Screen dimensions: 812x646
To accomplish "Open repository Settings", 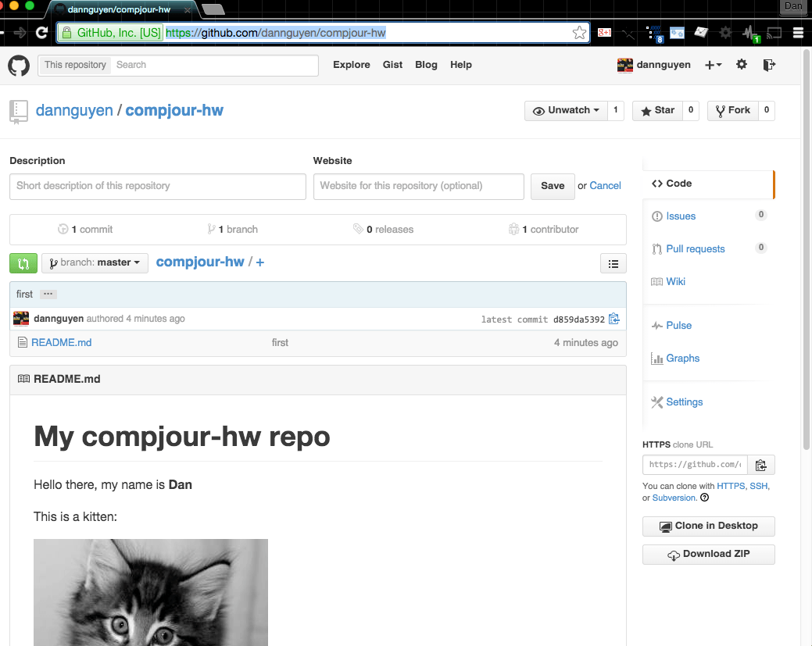I will tap(684, 402).
